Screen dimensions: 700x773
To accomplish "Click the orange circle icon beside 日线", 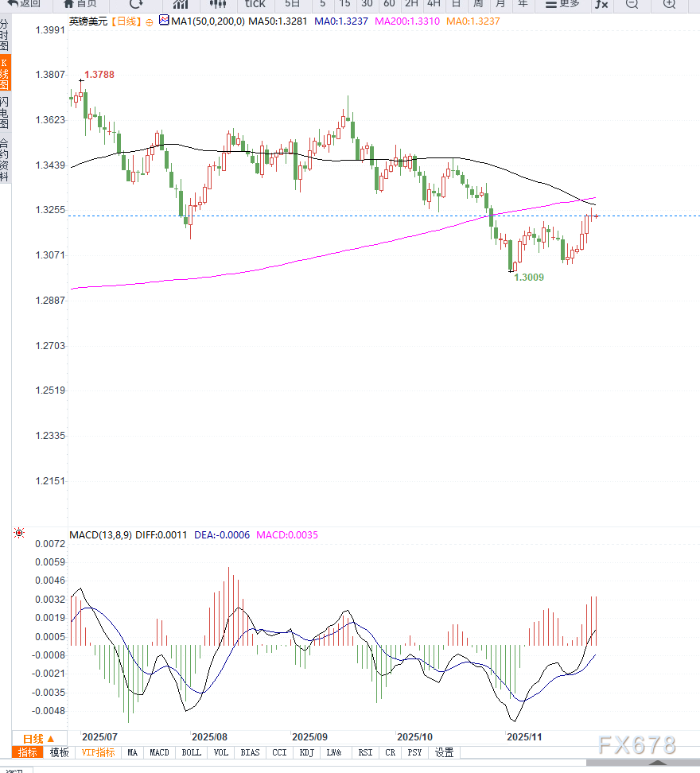I will click(150, 22).
